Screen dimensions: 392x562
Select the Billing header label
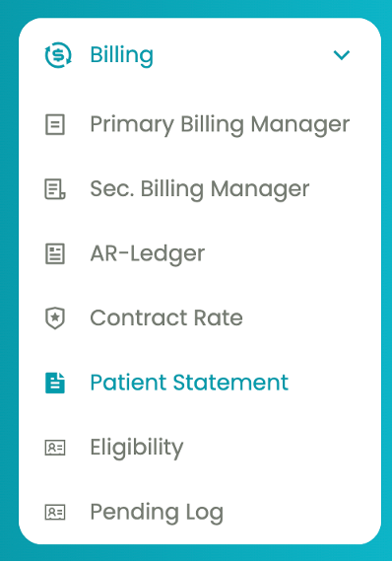[122, 55]
